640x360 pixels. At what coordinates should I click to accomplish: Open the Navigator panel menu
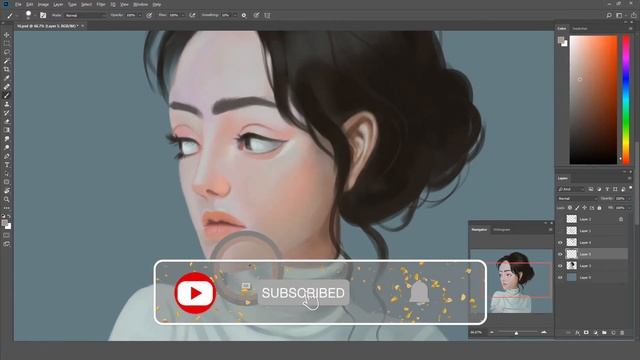tap(550, 230)
